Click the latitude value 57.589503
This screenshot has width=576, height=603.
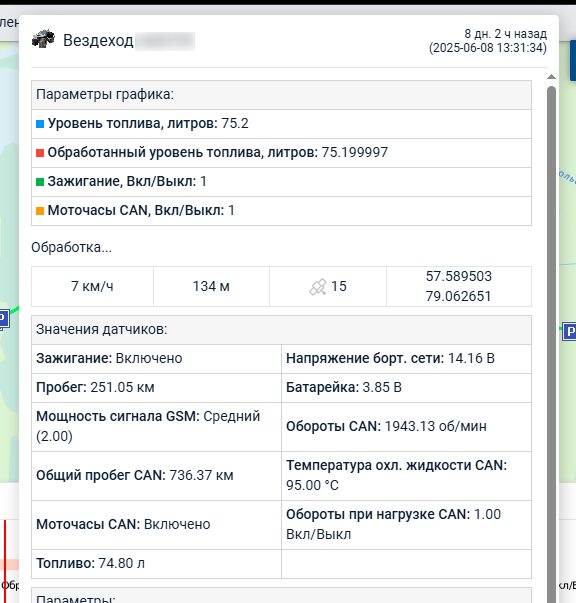tap(459, 277)
